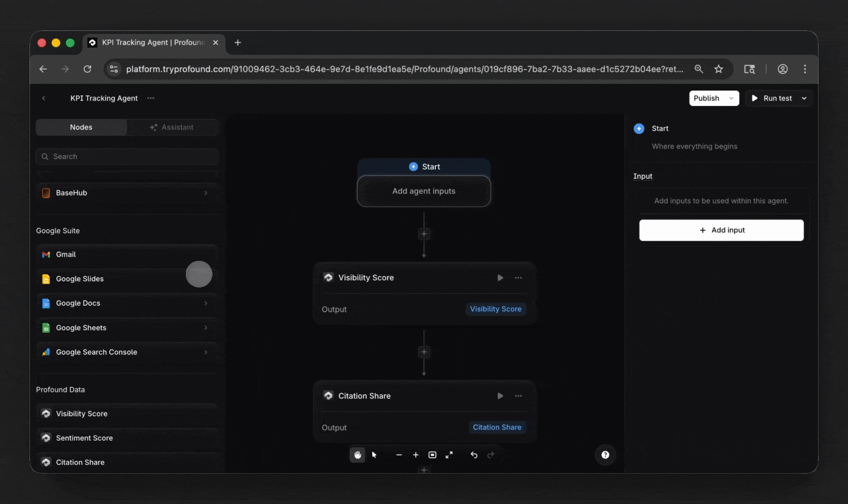Image resolution: width=848 pixels, height=504 pixels.
Task: Click the Google Slides icon
Action: coord(46,279)
